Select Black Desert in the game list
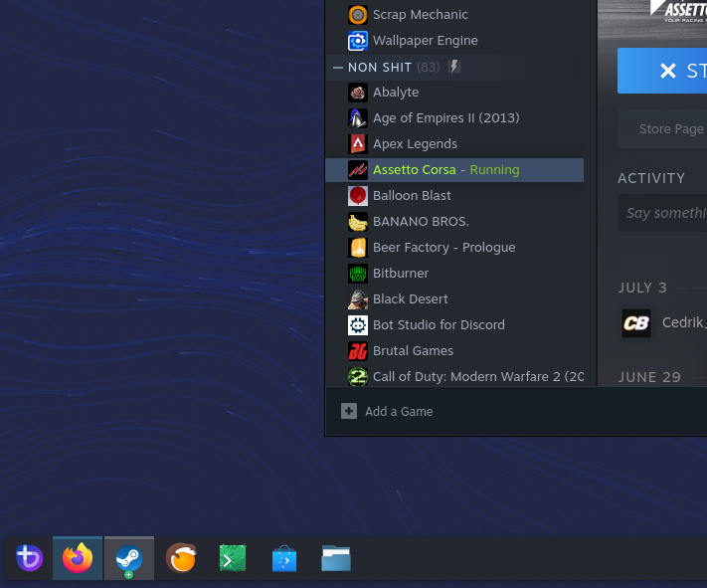The width and height of the screenshot is (707, 588). pos(454,299)
